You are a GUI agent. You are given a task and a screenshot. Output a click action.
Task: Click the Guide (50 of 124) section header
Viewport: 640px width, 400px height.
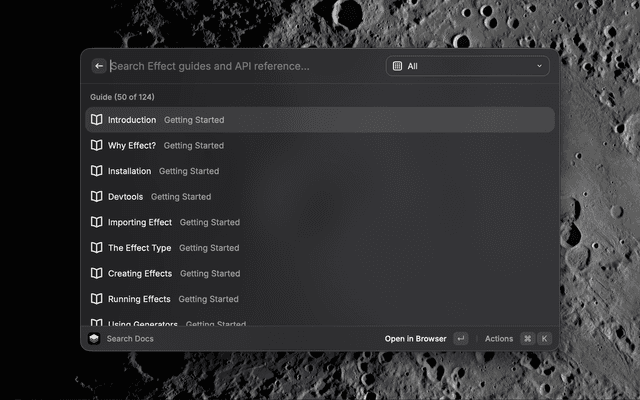(x=122, y=97)
